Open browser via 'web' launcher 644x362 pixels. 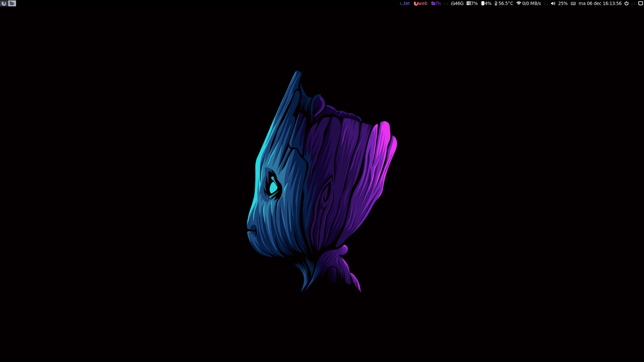(421, 3)
